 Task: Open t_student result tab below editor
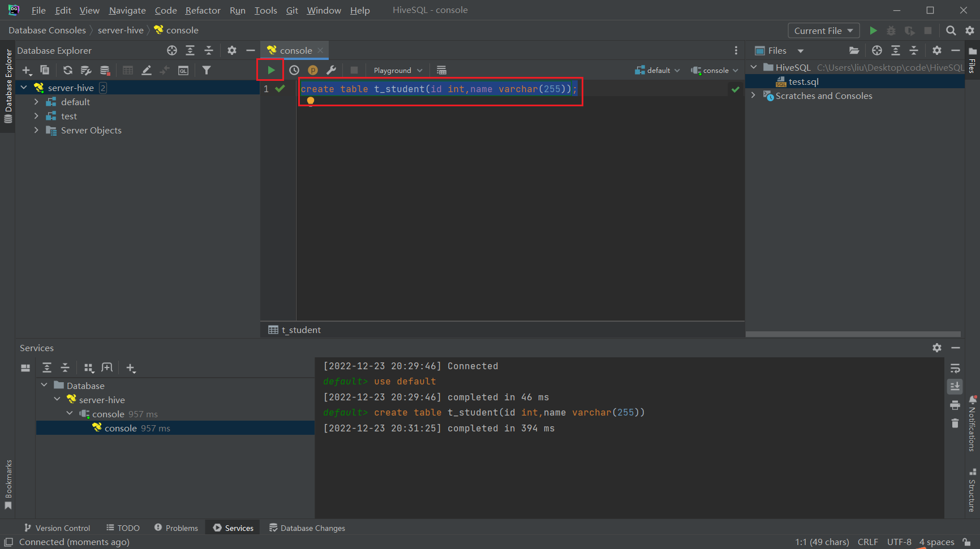295,330
